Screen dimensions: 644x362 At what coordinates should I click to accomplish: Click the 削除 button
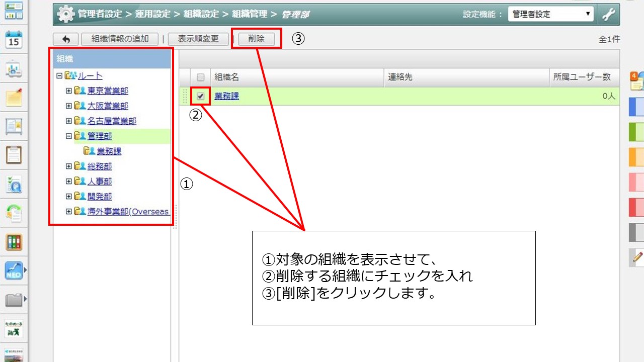pos(256,39)
